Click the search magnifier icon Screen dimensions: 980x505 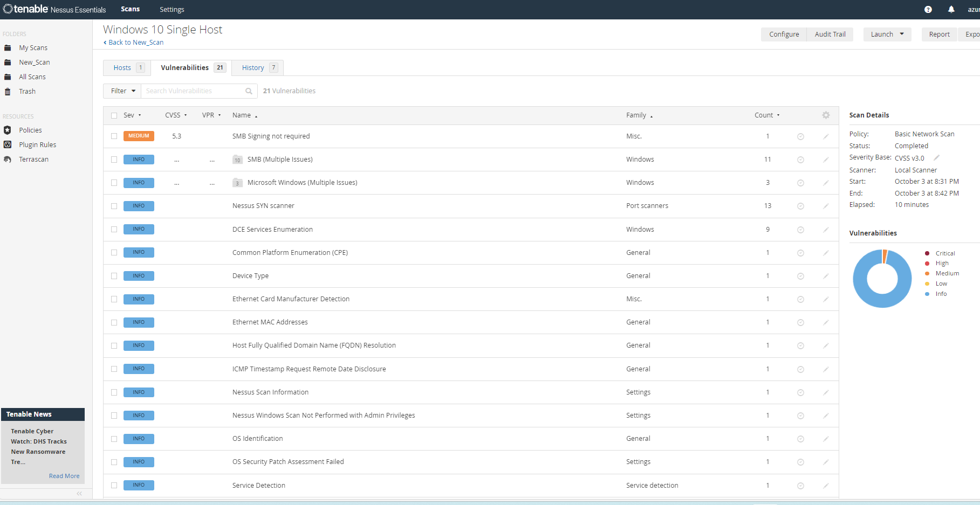pyautogui.click(x=249, y=91)
